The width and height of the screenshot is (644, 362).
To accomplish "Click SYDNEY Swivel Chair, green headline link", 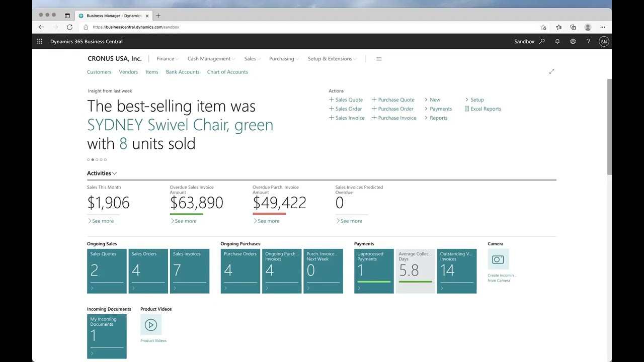I will 180,125.
